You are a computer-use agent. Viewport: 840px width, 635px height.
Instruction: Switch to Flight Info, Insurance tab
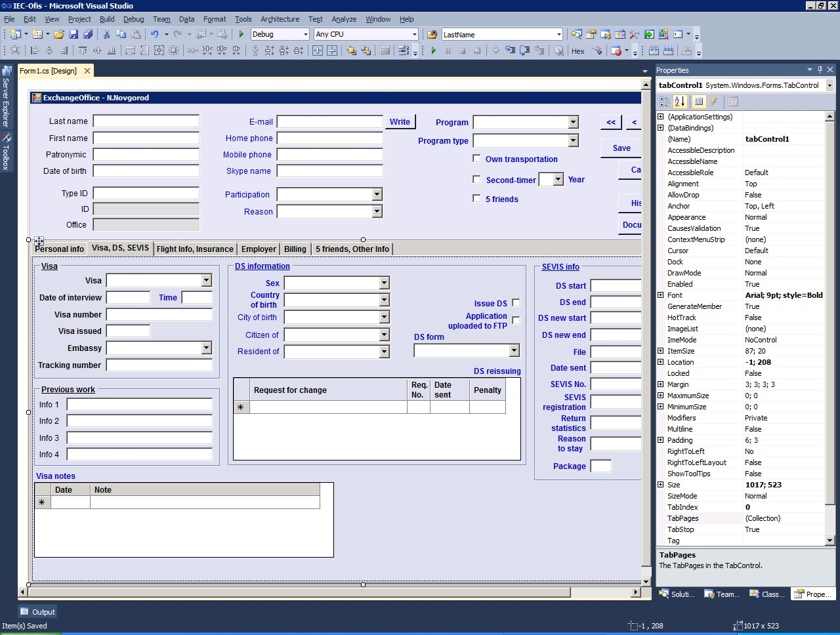[x=195, y=249]
